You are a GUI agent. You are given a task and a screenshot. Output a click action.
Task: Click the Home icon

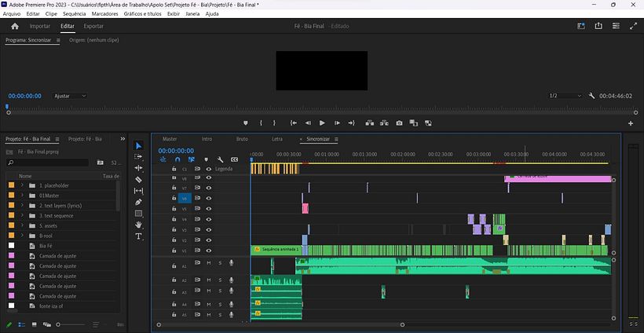pyautogui.click(x=15, y=26)
